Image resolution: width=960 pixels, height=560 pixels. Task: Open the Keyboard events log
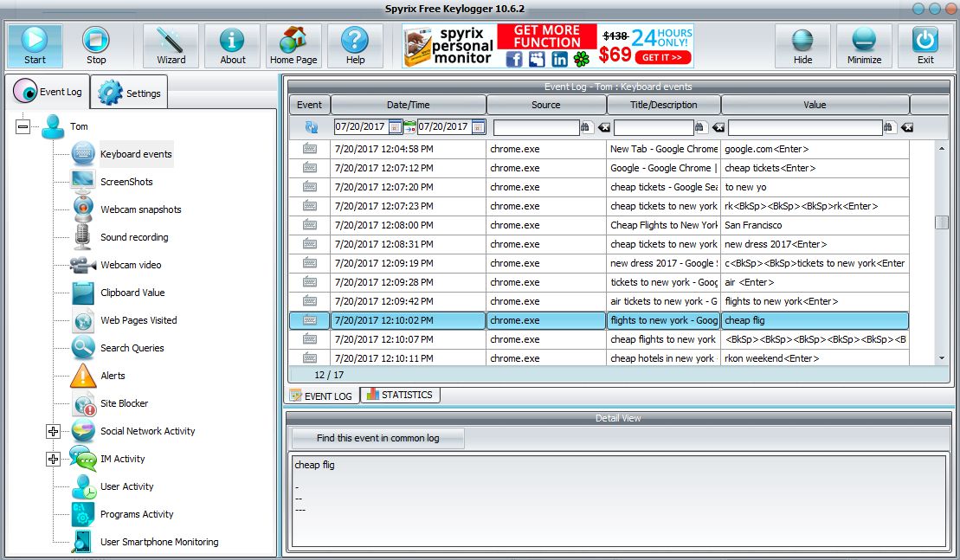[136, 153]
